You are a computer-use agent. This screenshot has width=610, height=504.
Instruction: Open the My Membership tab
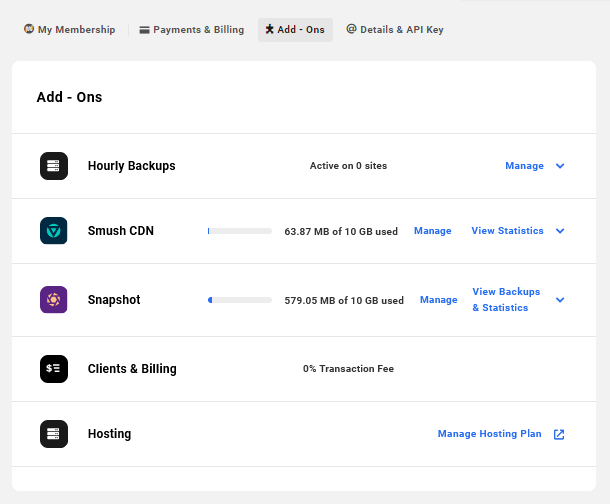[x=69, y=30]
